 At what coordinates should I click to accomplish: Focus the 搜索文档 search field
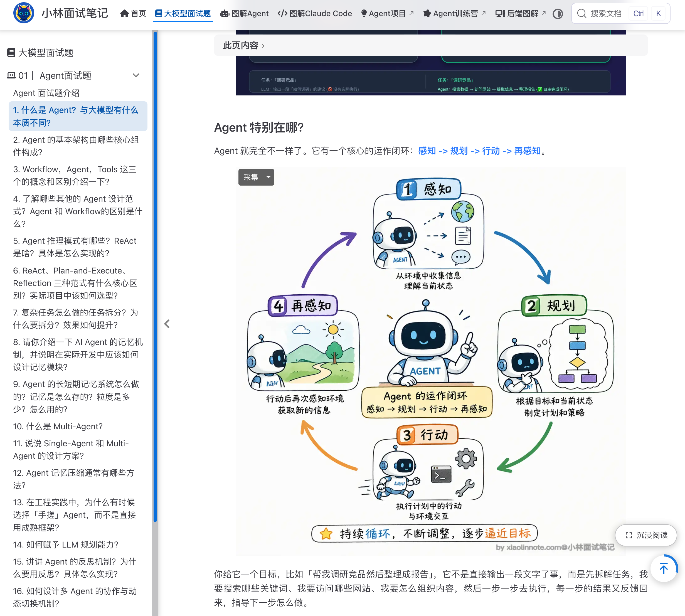click(x=620, y=14)
